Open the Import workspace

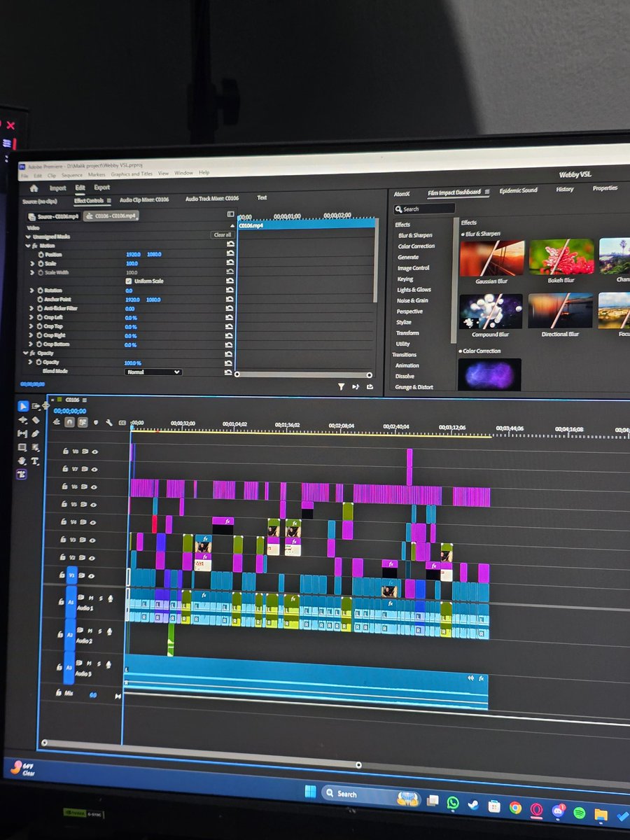tap(57, 188)
